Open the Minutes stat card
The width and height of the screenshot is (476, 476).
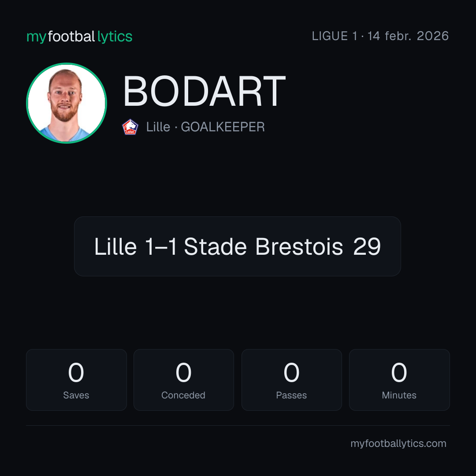coord(399,380)
